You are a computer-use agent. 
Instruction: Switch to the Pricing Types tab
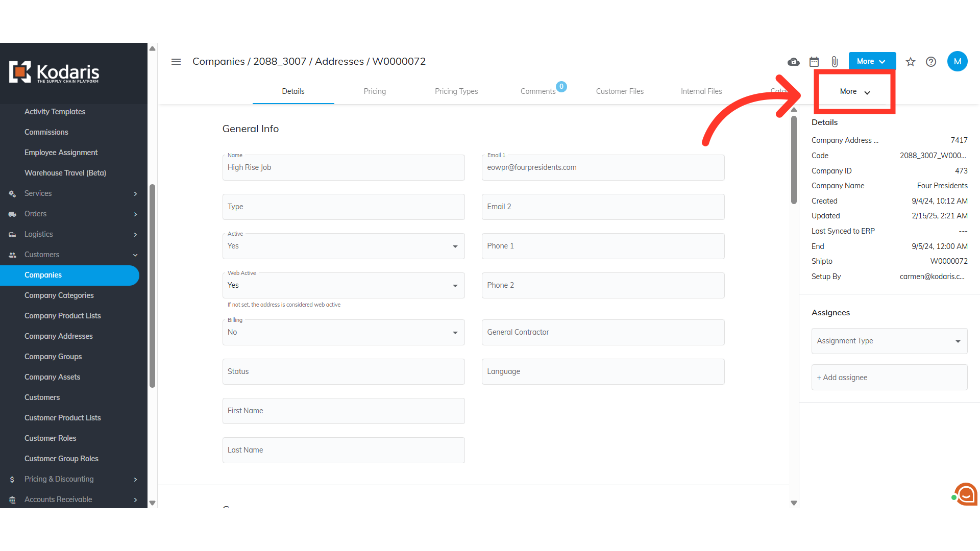pos(456,91)
